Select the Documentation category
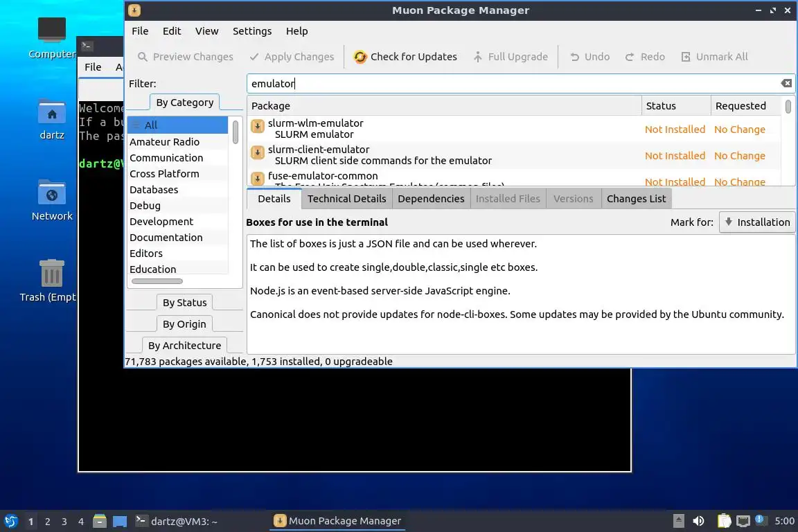Screen dimensions: 798x532 pos(178,237)
